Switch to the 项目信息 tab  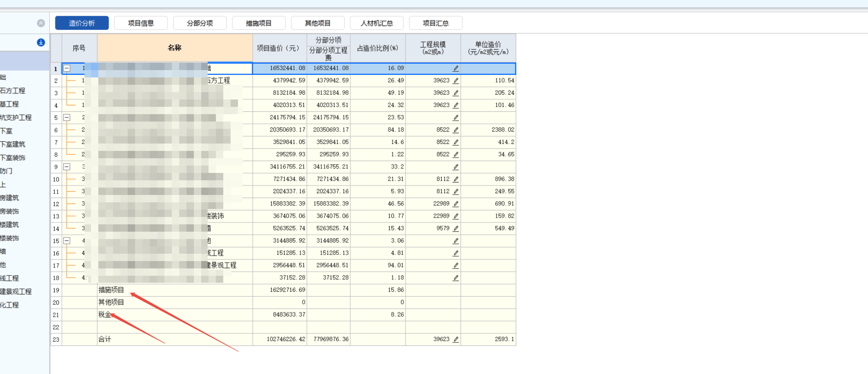tap(141, 23)
